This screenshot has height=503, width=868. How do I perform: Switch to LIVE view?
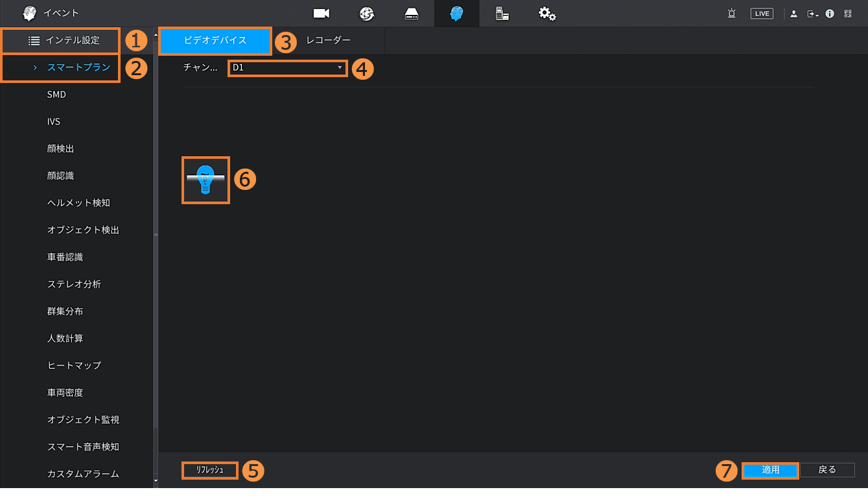point(762,14)
